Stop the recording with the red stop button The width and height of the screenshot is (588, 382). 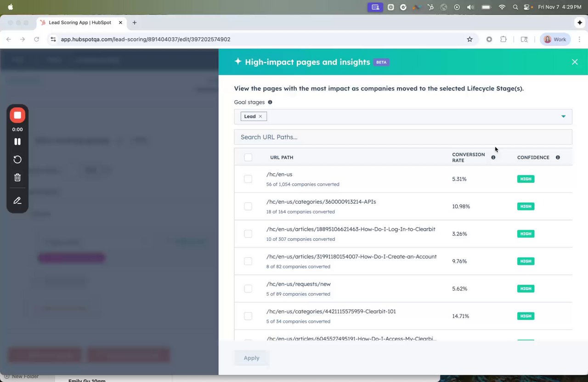point(17,115)
